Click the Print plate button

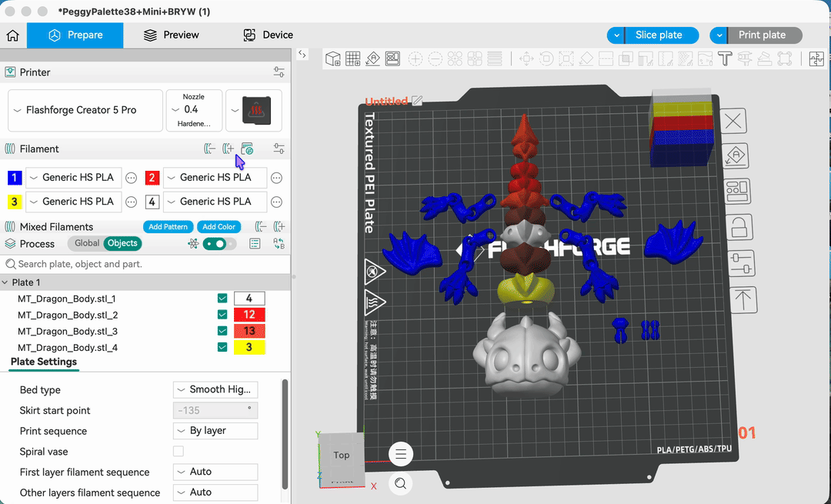click(764, 35)
